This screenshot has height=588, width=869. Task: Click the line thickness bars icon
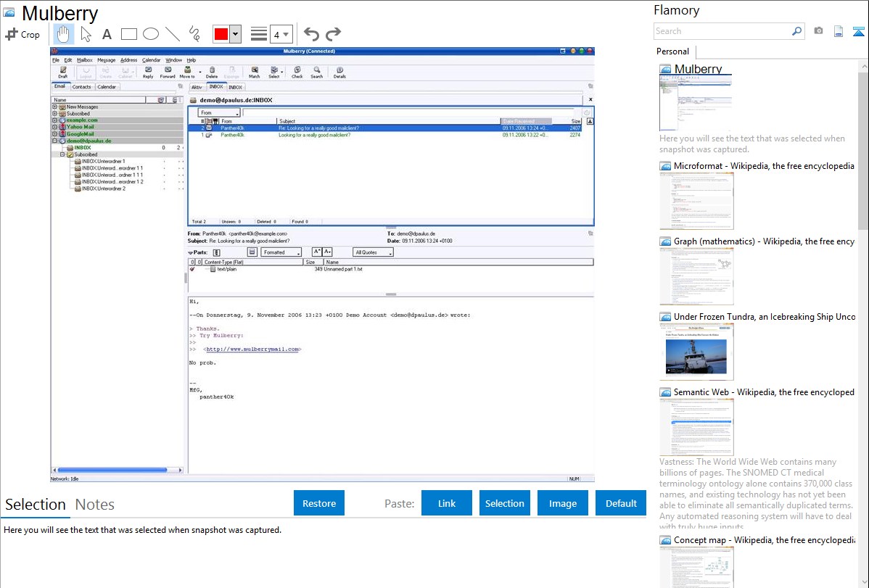coord(259,34)
